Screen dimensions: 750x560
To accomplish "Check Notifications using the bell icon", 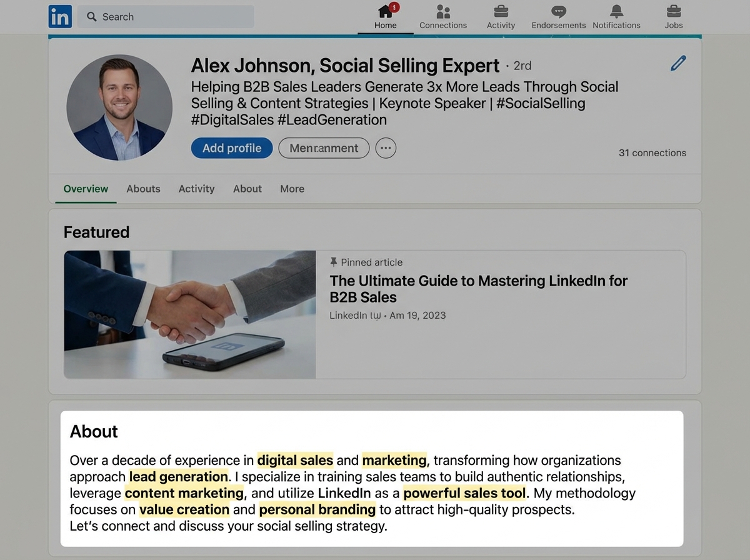I will [x=616, y=11].
